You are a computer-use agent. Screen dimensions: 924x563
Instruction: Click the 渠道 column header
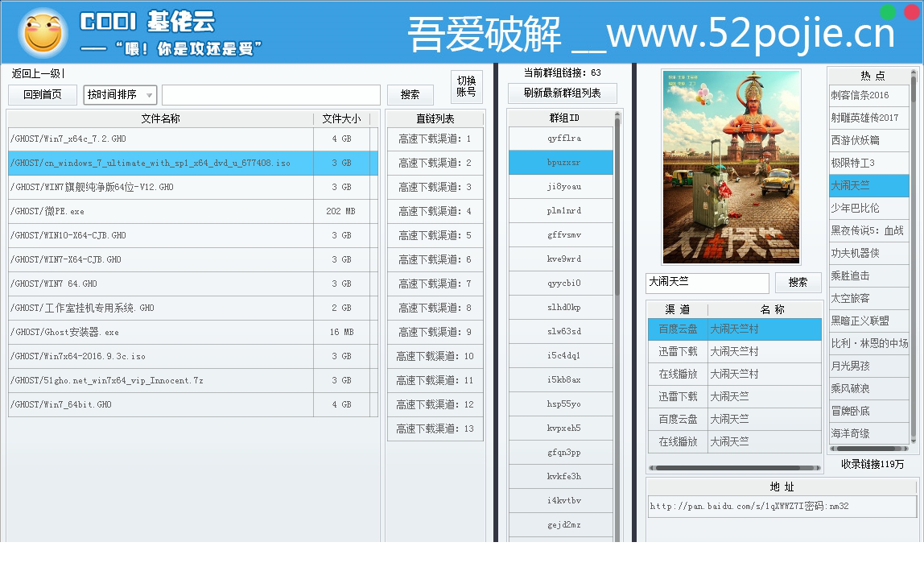click(678, 309)
